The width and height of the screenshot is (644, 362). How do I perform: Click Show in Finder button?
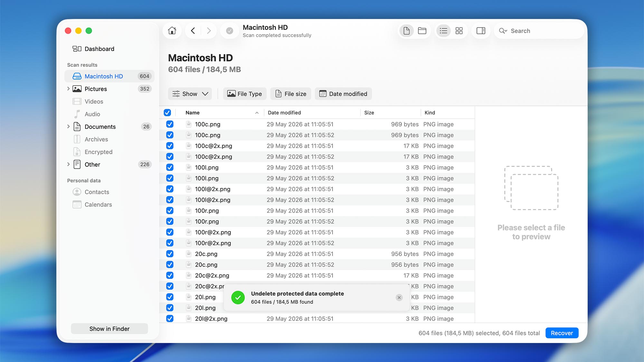coord(109,329)
